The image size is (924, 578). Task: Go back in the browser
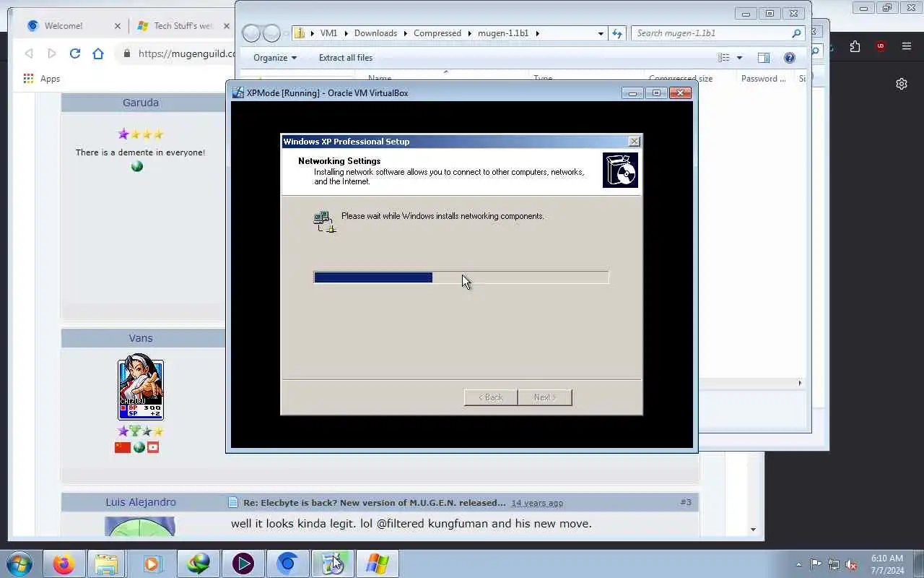coord(29,53)
